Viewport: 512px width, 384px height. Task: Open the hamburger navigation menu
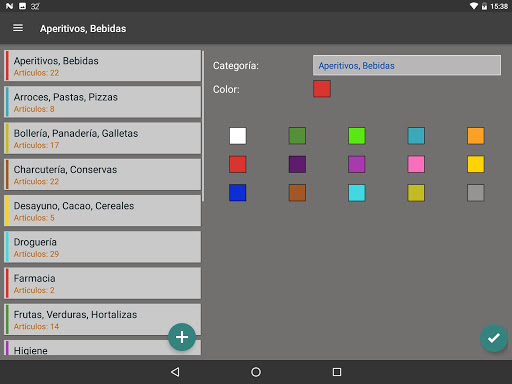tap(18, 28)
